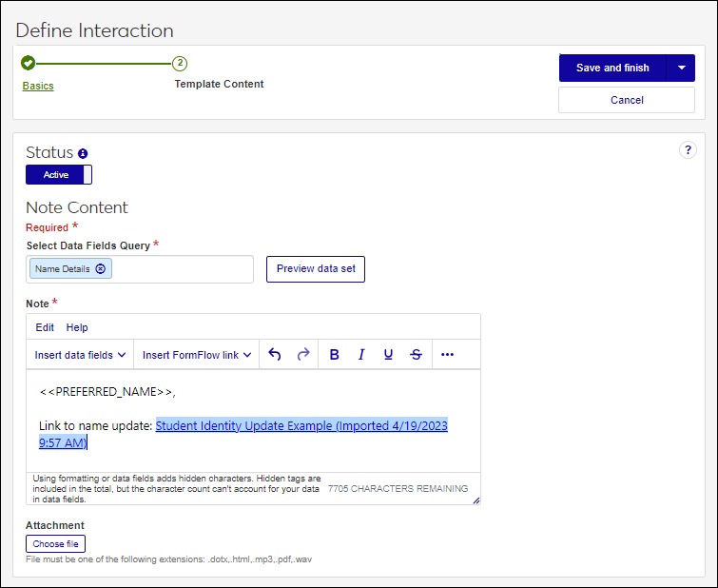
Task: Apply Strikethrough formatting to text
Action: 416,355
